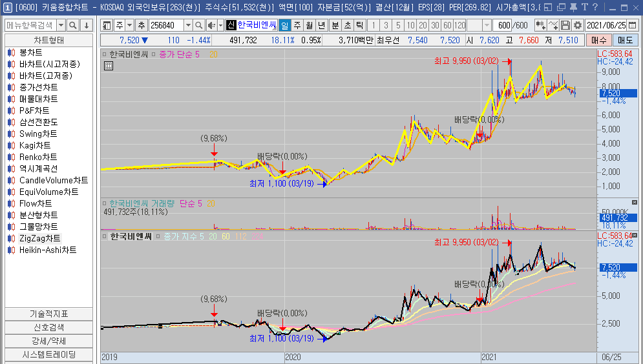Expand the 강세/약세 section
The width and height of the screenshot is (643, 364).
(x=49, y=341)
